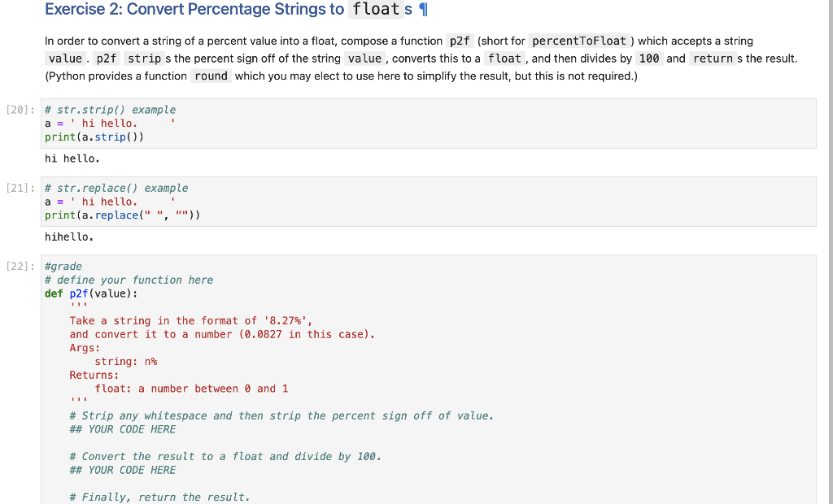Image resolution: width=833 pixels, height=504 pixels.
Task: Click the print(a.strip()) code line
Action: click(94, 137)
